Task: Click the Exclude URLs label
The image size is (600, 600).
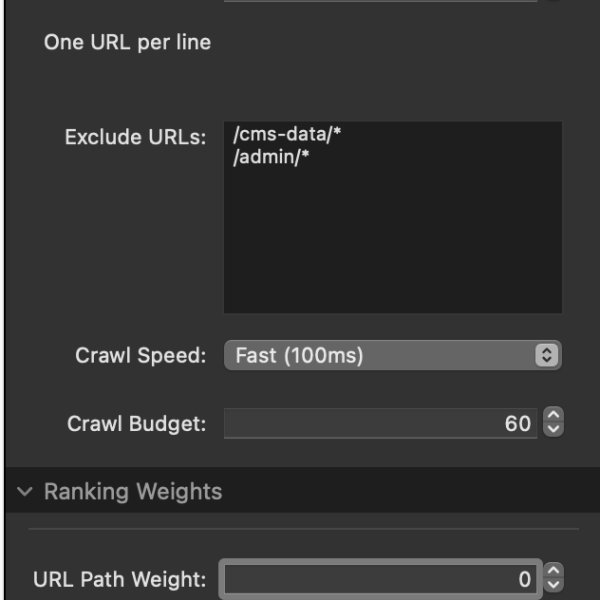Action: (135, 137)
